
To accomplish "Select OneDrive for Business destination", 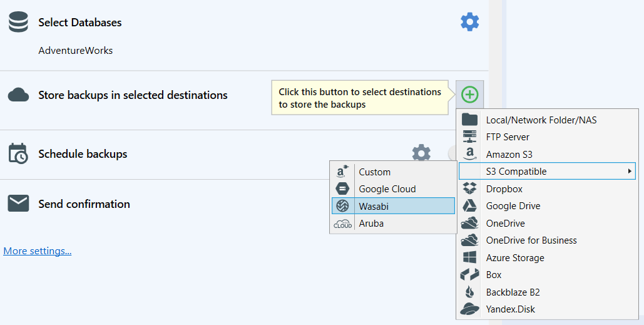I will pyautogui.click(x=531, y=240).
